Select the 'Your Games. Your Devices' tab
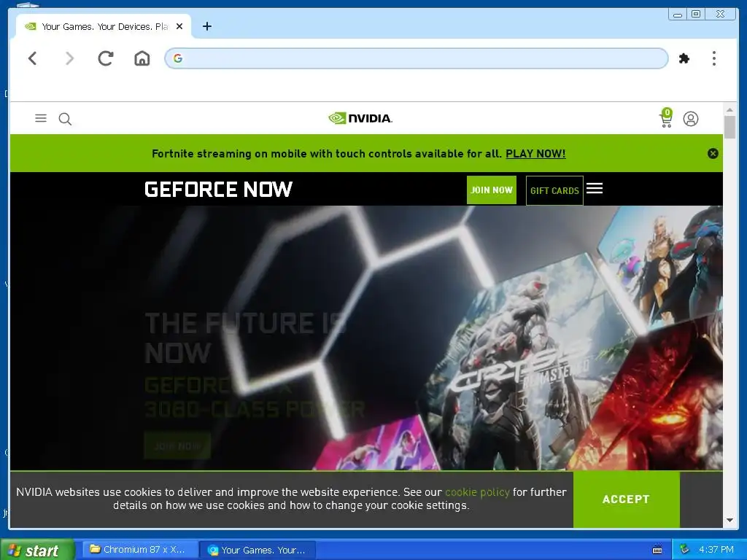The image size is (747, 560). pyautogui.click(x=104, y=27)
